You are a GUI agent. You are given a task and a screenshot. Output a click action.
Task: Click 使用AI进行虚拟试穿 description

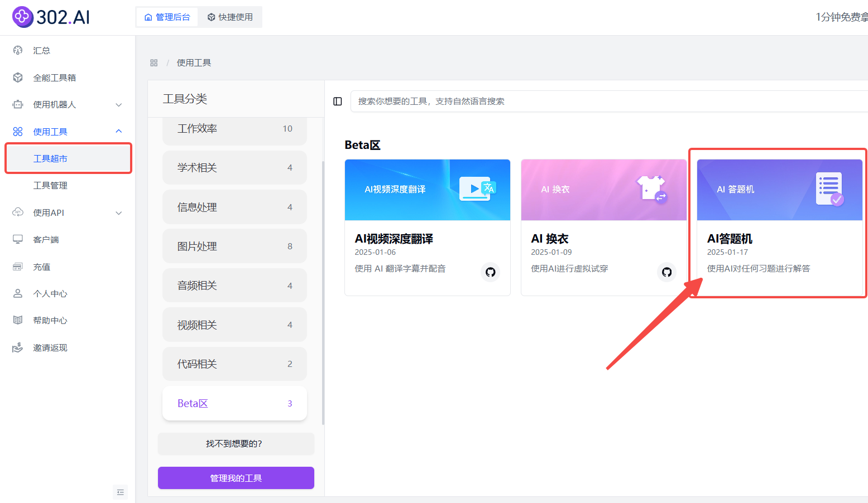tap(569, 269)
